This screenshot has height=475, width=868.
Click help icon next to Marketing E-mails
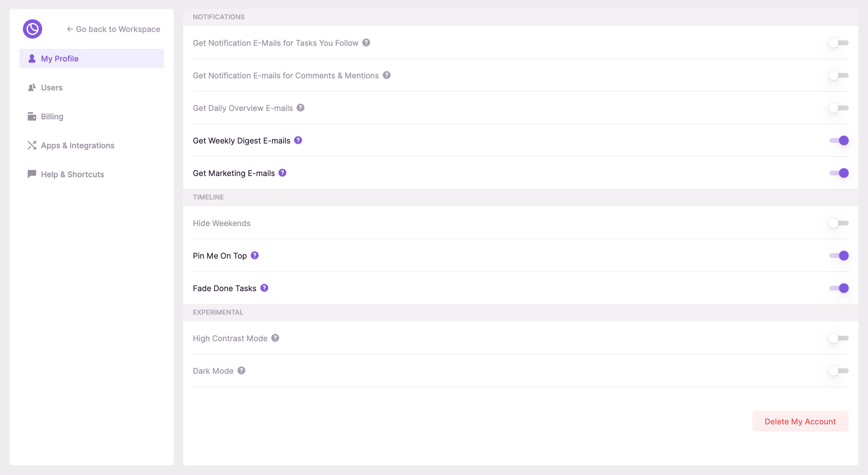click(x=282, y=173)
